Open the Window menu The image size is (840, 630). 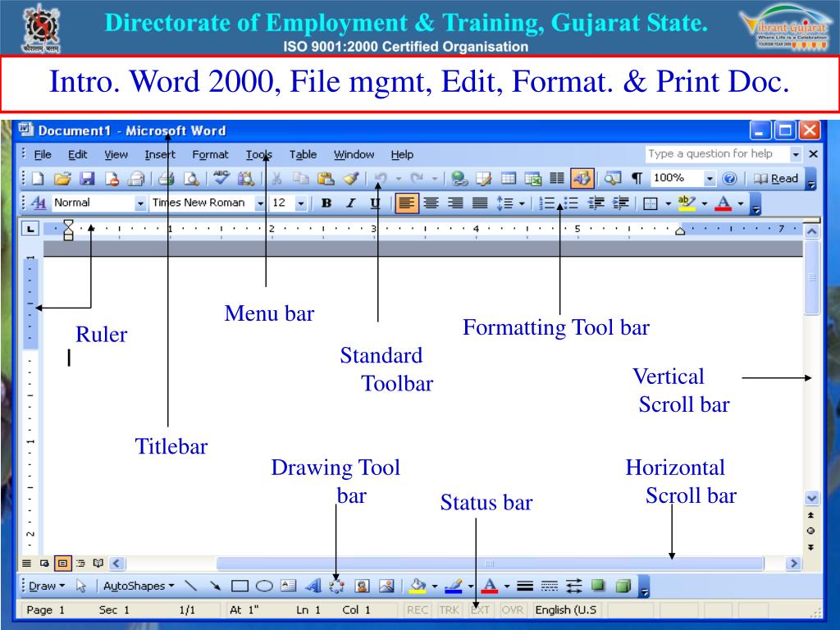[x=354, y=155]
